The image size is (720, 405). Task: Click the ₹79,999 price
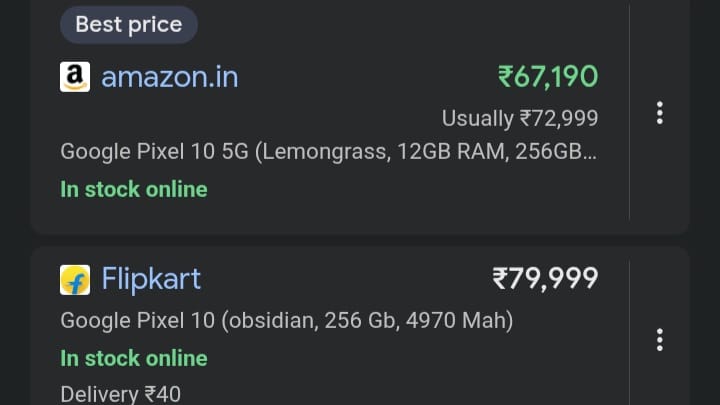[x=545, y=278]
